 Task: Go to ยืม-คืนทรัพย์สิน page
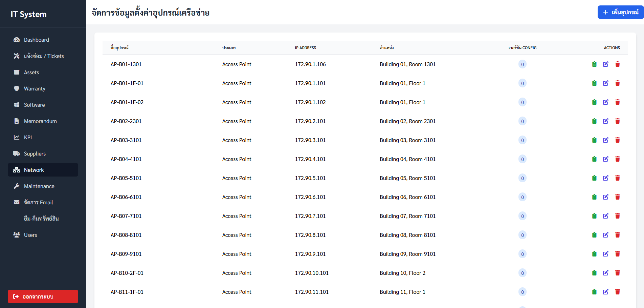tap(43, 219)
